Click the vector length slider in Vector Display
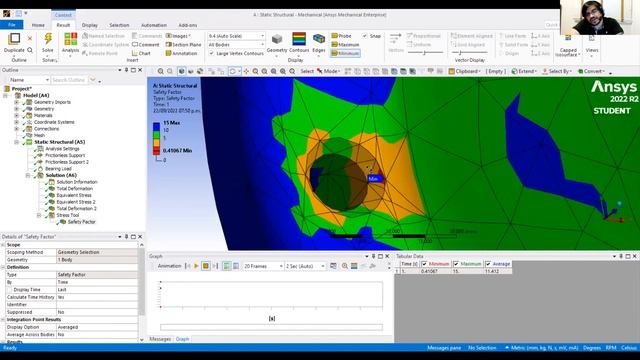This screenshot has height=360, width=640. tap(424, 53)
